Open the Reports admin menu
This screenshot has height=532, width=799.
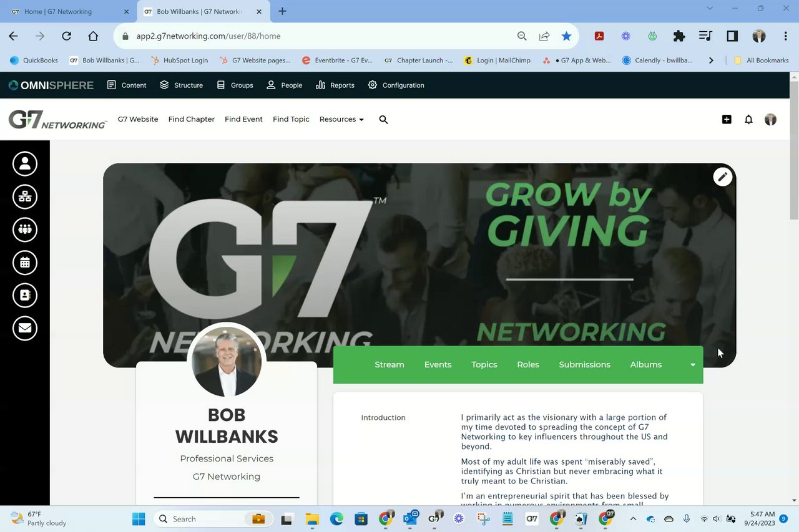coord(335,85)
